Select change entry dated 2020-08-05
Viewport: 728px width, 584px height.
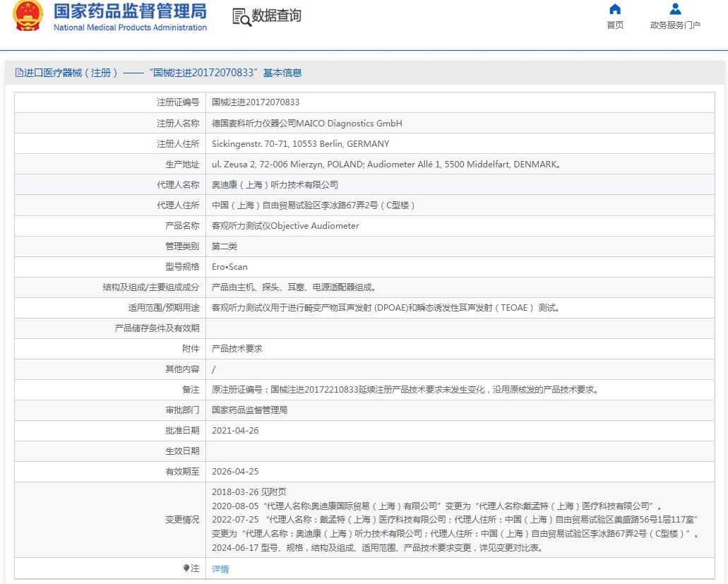click(436, 506)
